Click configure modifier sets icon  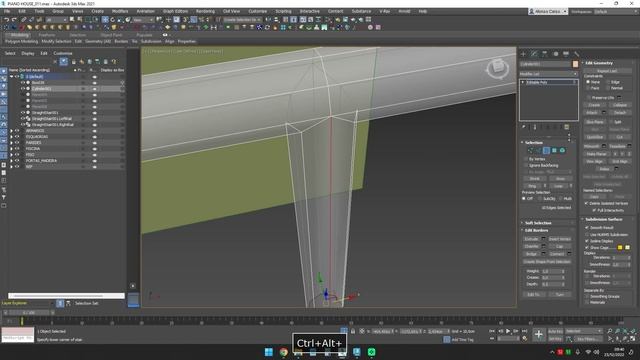point(567,127)
